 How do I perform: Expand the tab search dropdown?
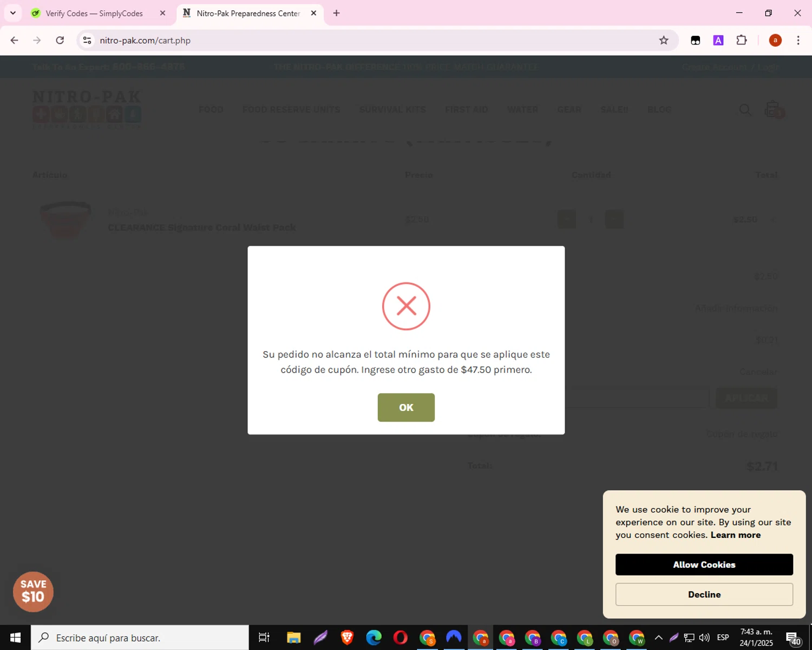13,13
